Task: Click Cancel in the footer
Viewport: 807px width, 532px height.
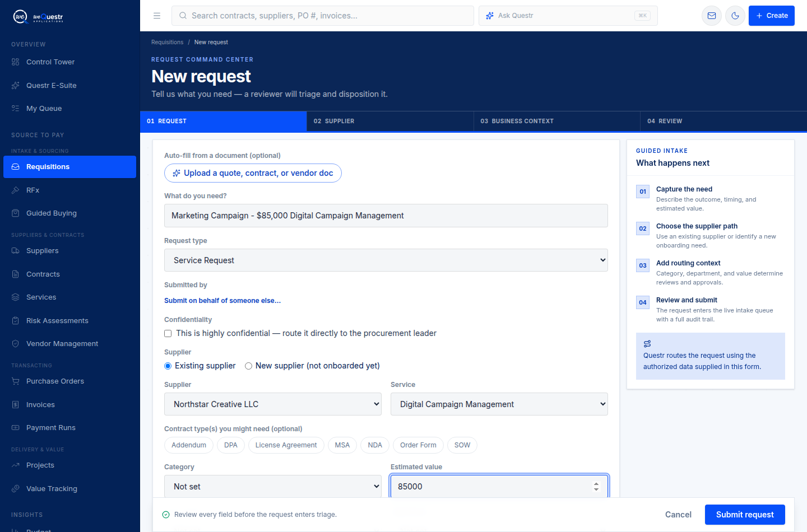Action: (x=678, y=515)
